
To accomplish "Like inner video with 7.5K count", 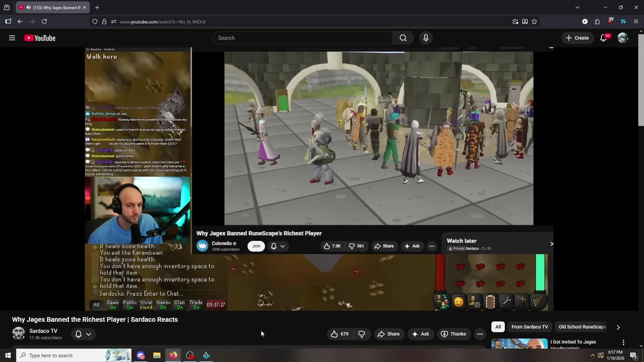I will (x=332, y=246).
